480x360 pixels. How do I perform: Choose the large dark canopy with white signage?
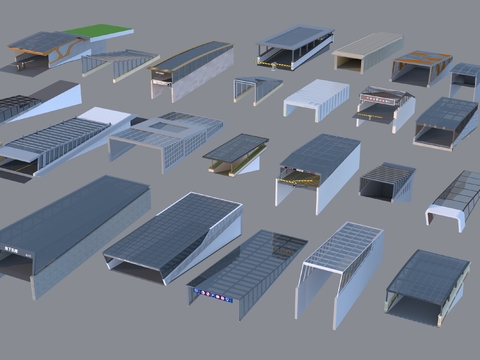(x=75, y=237)
